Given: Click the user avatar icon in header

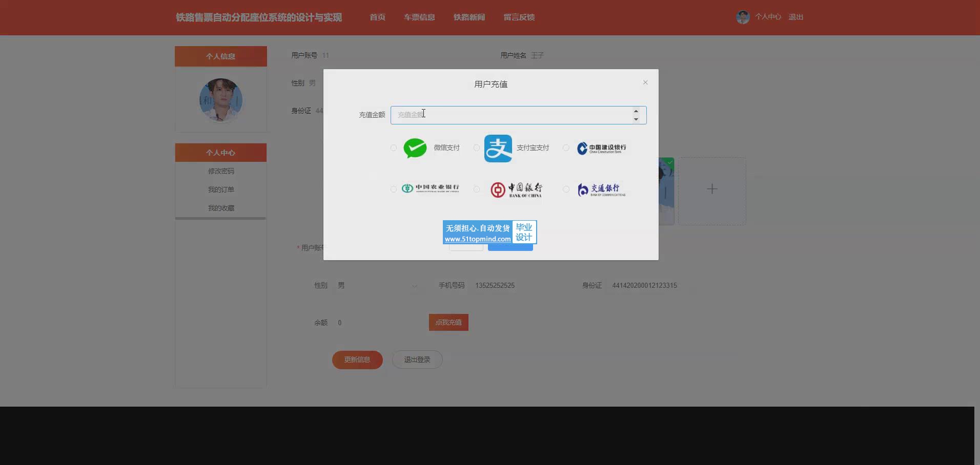Looking at the screenshot, I should [743, 17].
